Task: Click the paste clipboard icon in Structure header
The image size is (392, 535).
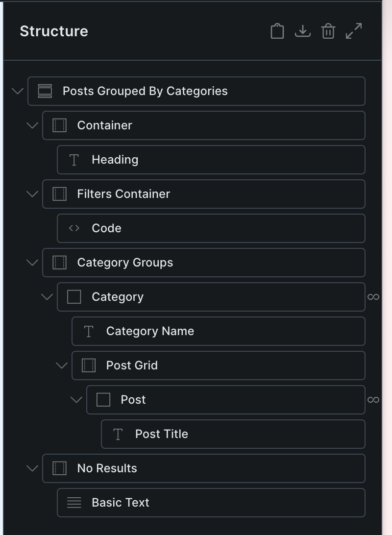Action: tap(277, 31)
